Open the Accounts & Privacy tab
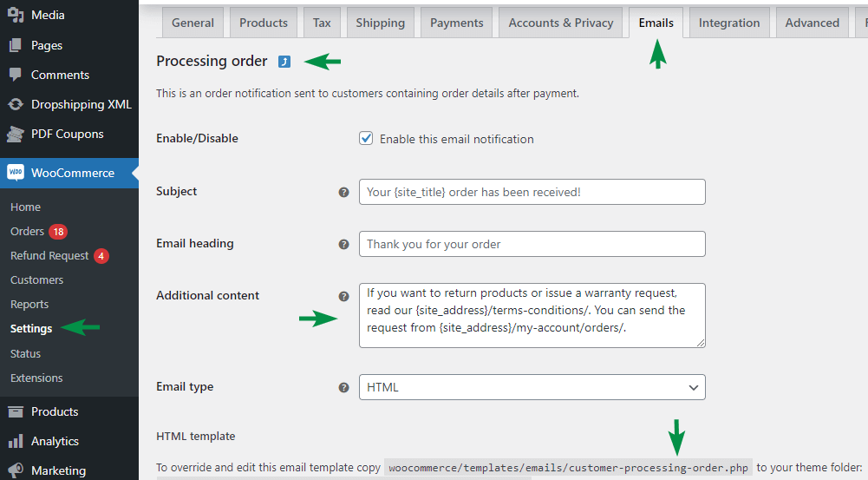Viewport: 868px width, 480px height. 561,23
